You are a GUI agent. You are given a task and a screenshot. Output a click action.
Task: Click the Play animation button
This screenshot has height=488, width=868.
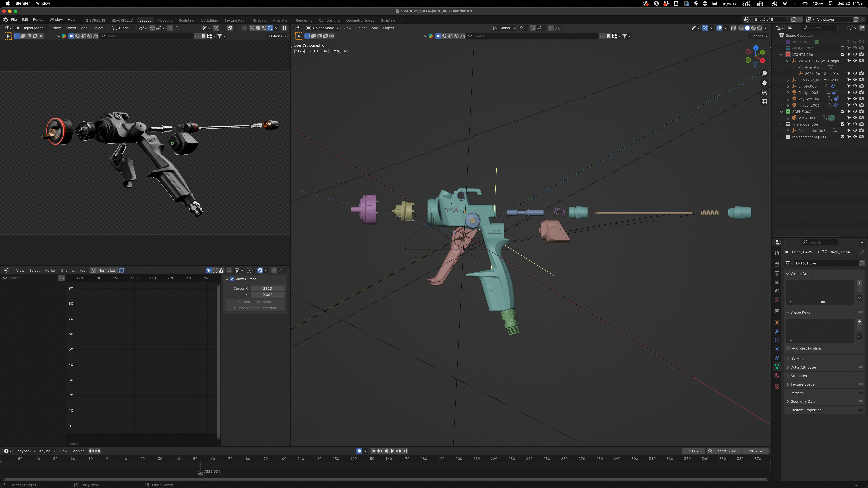coord(392,451)
